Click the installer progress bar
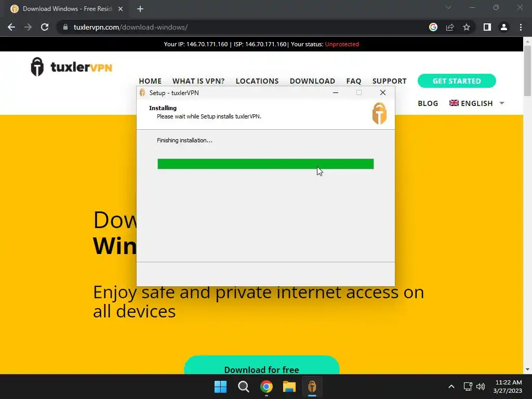This screenshot has width=532, height=399. pyautogui.click(x=265, y=164)
